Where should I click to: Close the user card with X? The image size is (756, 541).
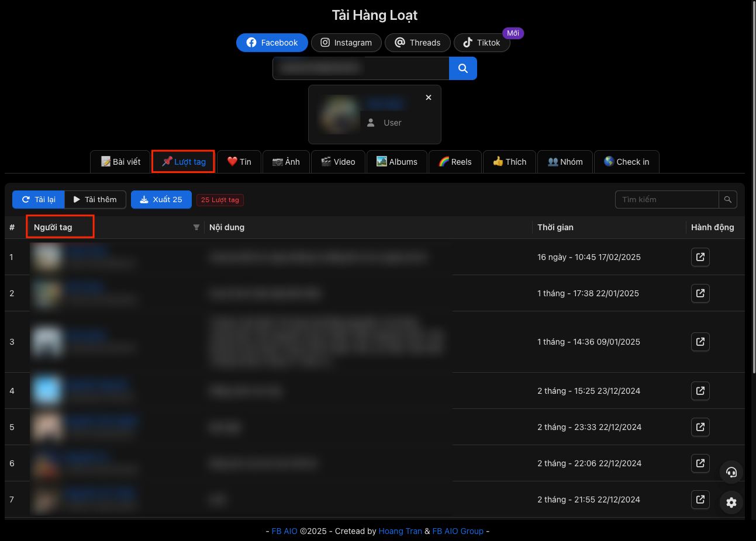tap(429, 98)
